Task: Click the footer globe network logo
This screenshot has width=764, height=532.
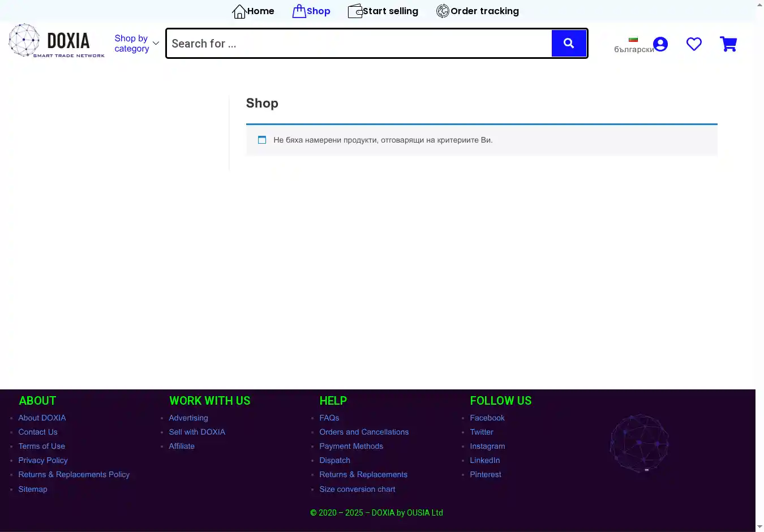Action: (x=639, y=444)
